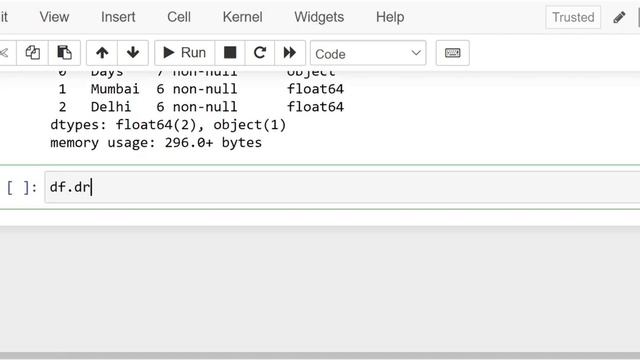Open the Insert menu
Image resolution: width=640 pixels, height=360 pixels.
[118, 17]
